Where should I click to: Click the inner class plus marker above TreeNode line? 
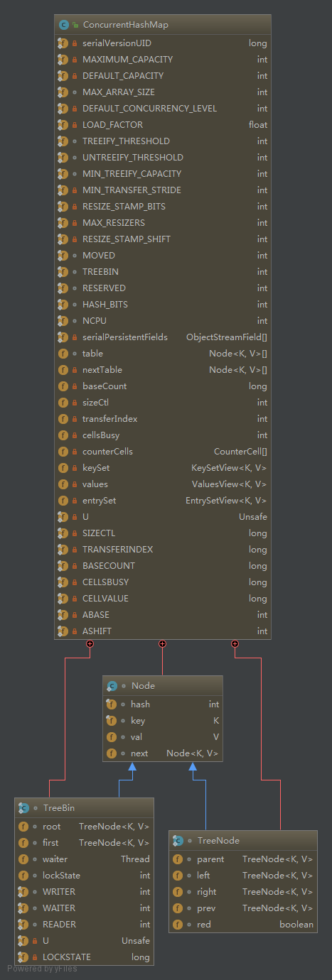coord(235,643)
